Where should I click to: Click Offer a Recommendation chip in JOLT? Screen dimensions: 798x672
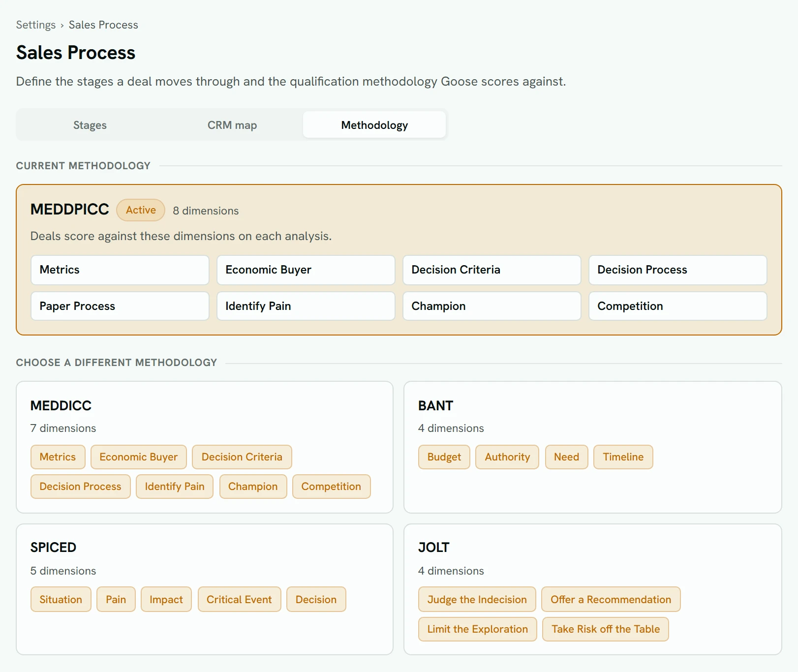[611, 599]
